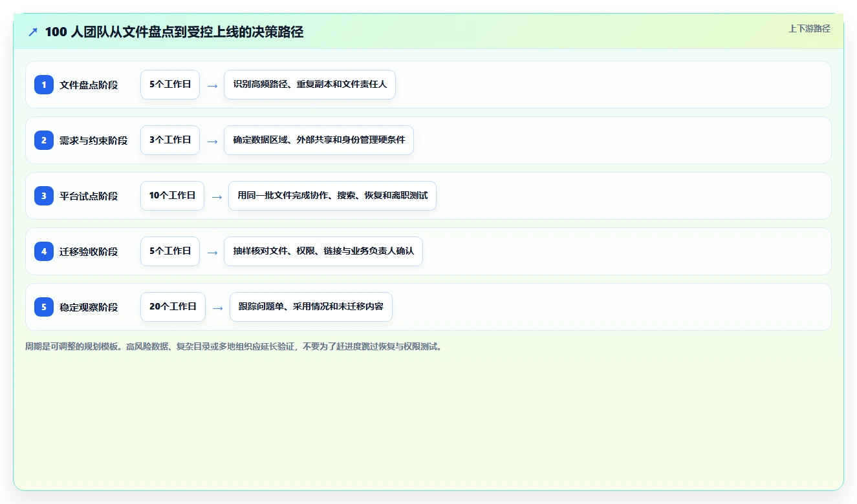Click 用同一批文件完成协作、搜索、恢复和离职测试 box

point(332,196)
